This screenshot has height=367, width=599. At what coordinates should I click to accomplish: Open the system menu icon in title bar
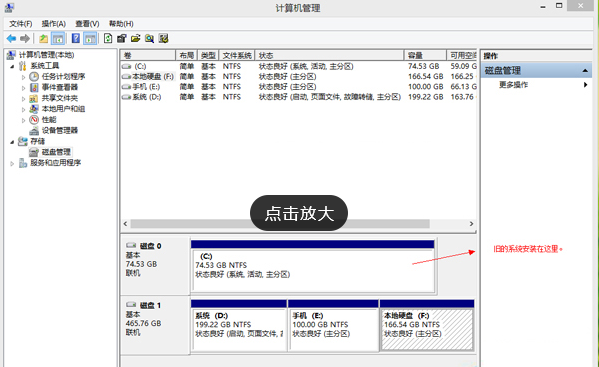[x=9, y=7]
